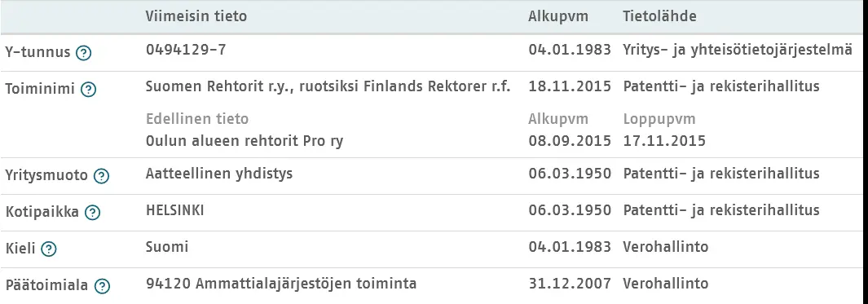
Task: Open the help icon next to Kieli
Action: tap(49, 249)
